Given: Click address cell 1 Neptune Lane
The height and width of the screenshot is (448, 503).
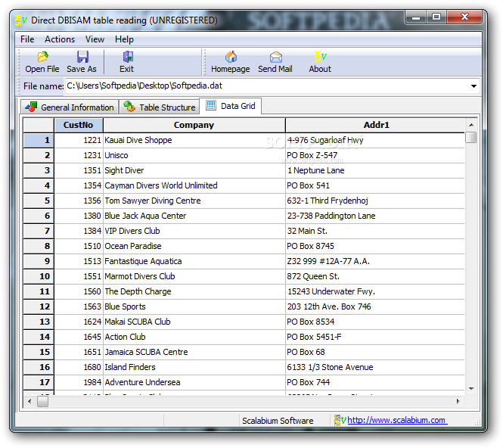Looking at the screenshot, I should 375,170.
